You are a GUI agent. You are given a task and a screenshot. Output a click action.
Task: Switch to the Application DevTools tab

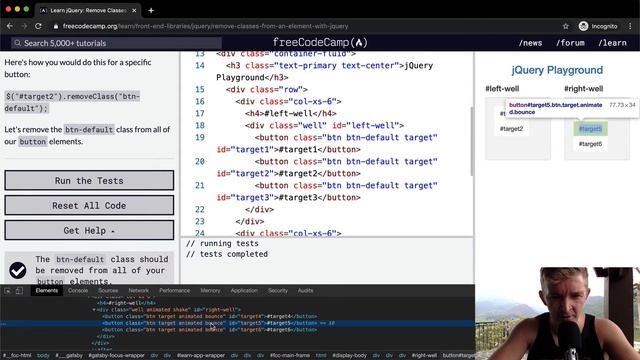(x=244, y=291)
